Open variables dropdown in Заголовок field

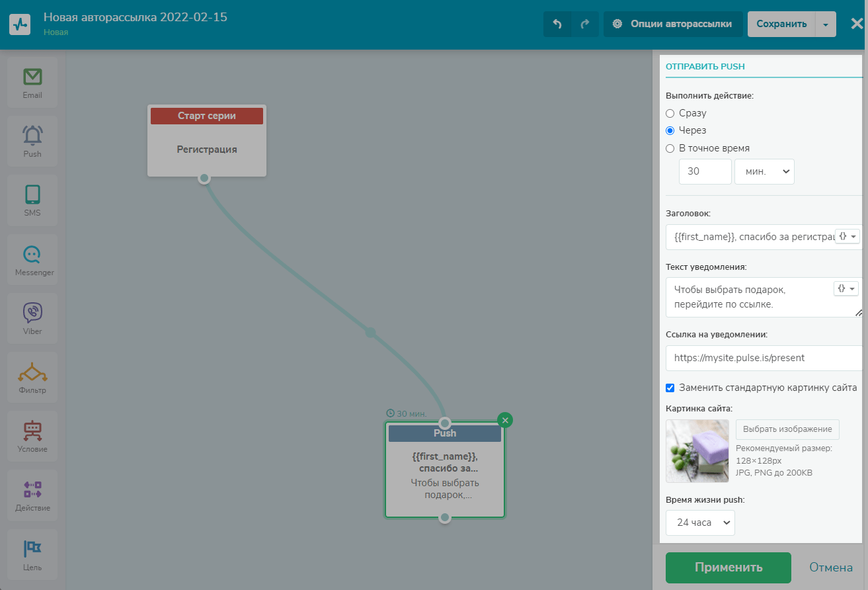click(847, 236)
